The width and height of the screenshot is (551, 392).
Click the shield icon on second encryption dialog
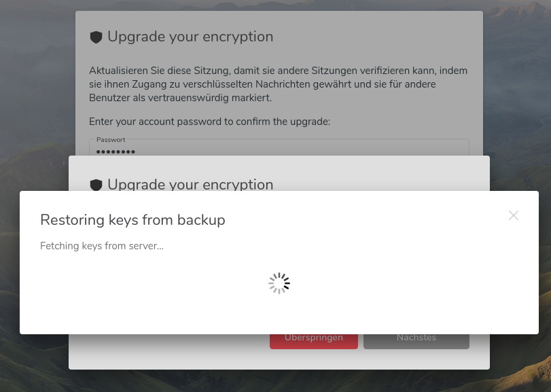coord(96,184)
